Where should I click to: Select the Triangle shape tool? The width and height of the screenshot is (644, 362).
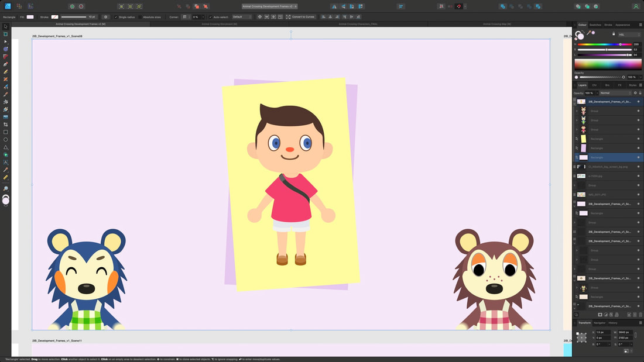tap(5, 147)
